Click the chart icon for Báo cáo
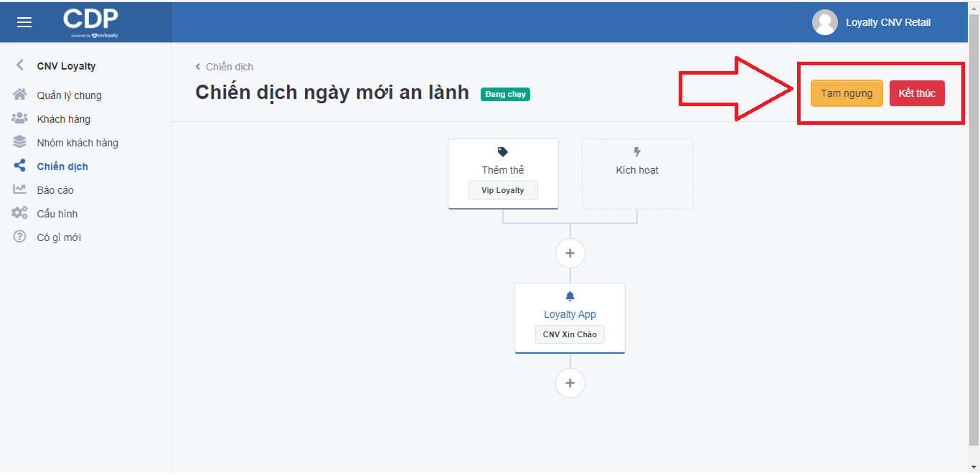 click(20, 189)
